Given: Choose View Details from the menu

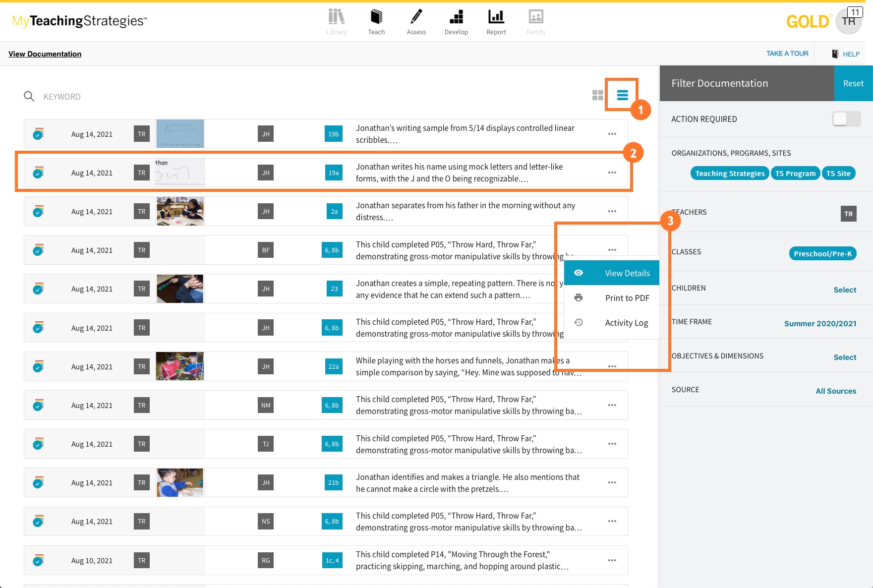Looking at the screenshot, I should (x=627, y=273).
